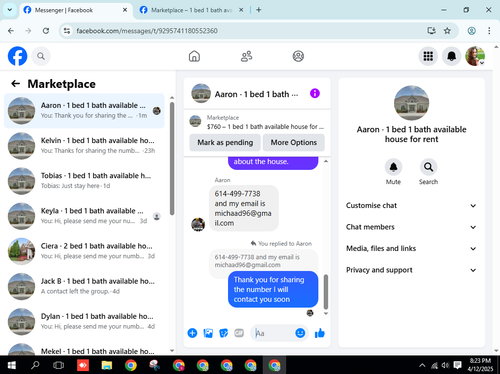Open a new browser tab
The width and height of the screenshot is (500, 374).
(x=259, y=10)
